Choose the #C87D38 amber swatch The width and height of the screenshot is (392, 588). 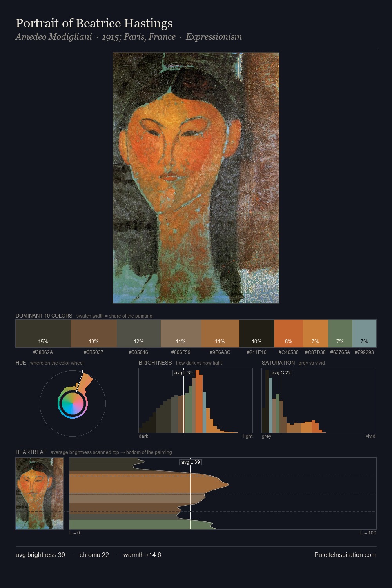[316, 334]
